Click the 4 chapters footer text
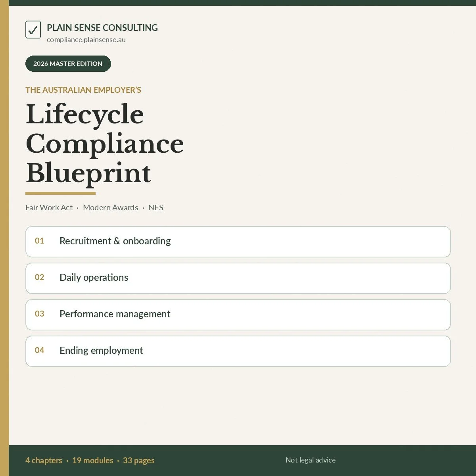 (44, 461)
